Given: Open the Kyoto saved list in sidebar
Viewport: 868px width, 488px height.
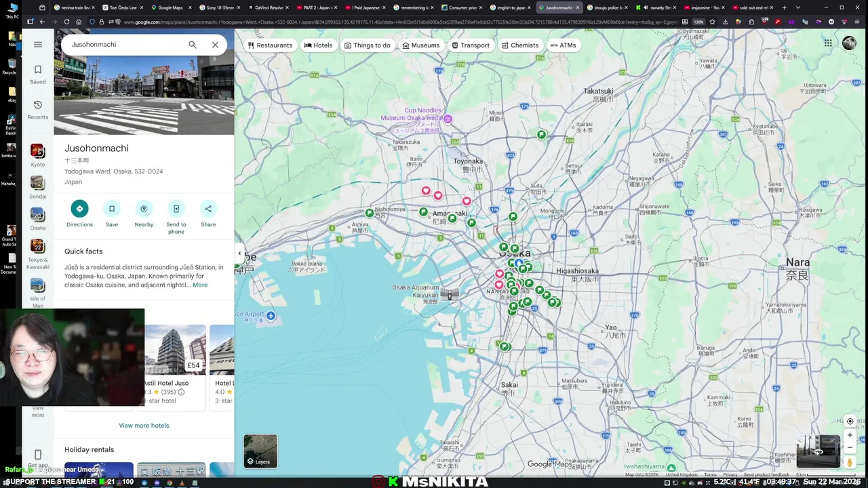Looking at the screenshot, I should (38, 155).
